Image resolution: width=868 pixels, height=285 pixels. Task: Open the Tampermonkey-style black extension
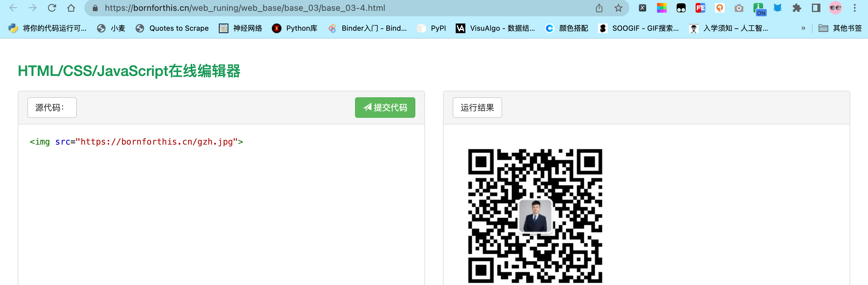(681, 8)
